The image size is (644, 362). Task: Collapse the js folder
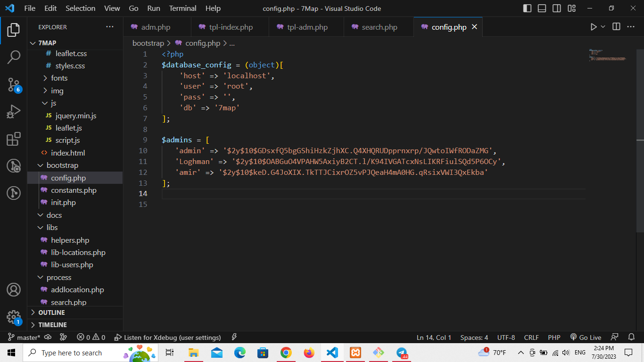[x=75, y=103]
